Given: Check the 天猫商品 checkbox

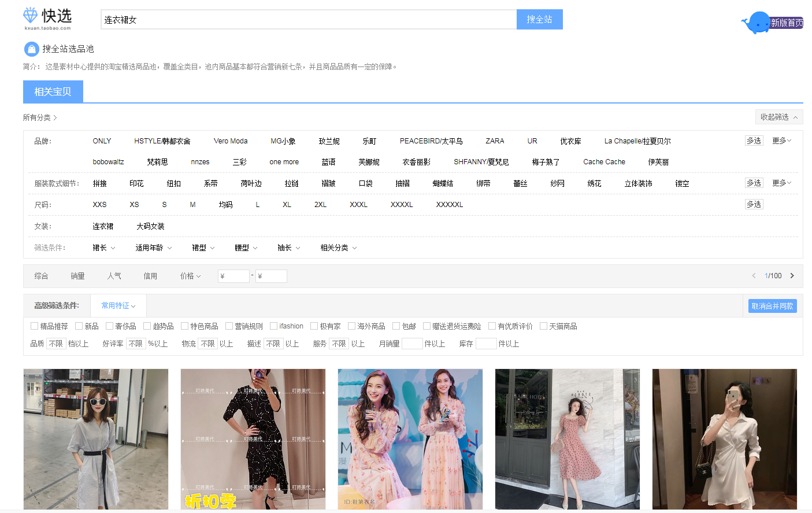Looking at the screenshot, I should 543,326.
